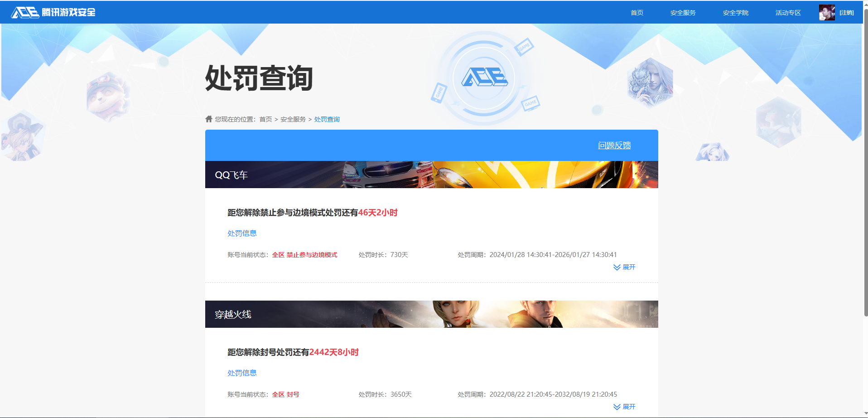Screen dimensions: 868x418
Task: Click 首页 in the breadcrumb trail
Action: 265,119
